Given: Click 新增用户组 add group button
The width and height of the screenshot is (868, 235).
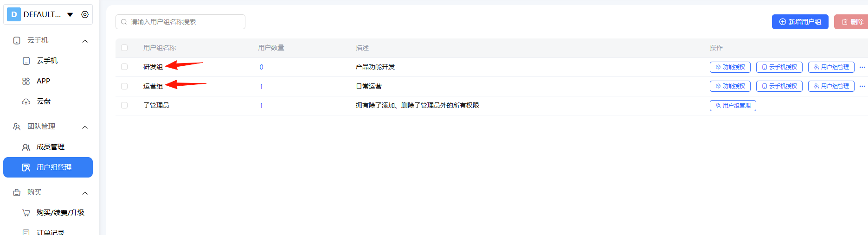Looking at the screenshot, I should (x=800, y=22).
